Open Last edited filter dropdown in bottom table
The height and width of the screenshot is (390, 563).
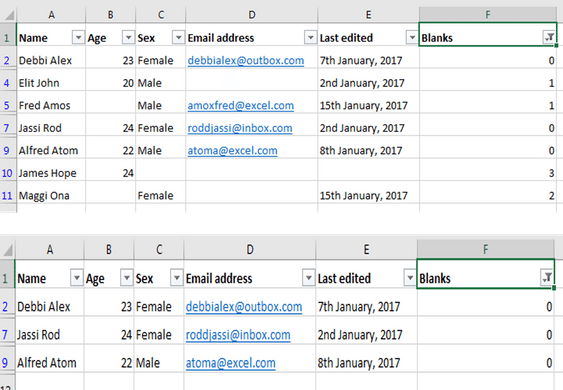[410, 278]
